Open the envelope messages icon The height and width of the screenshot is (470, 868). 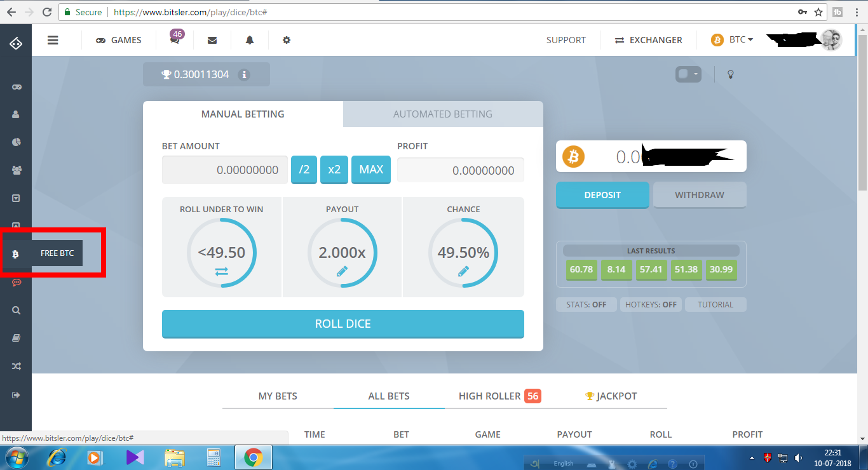pos(212,40)
